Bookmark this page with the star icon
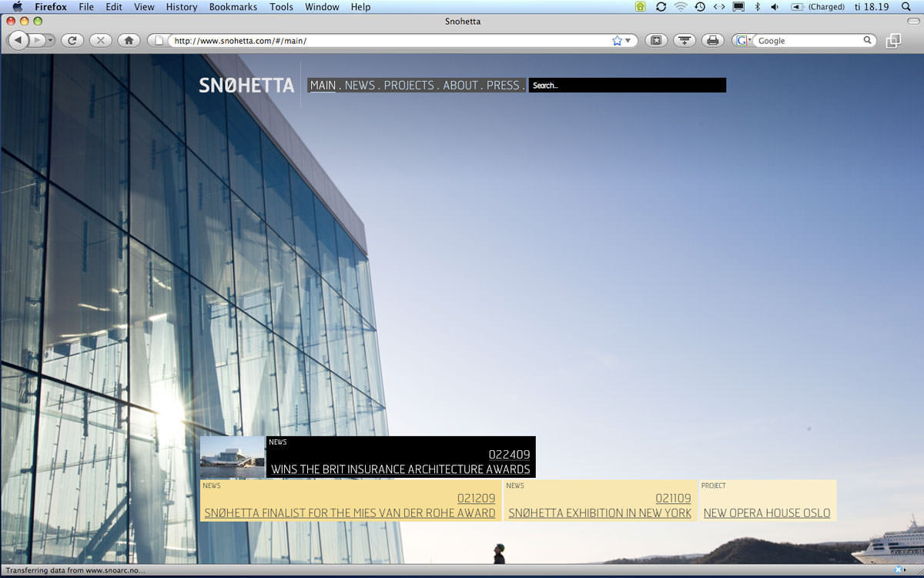 [x=617, y=41]
